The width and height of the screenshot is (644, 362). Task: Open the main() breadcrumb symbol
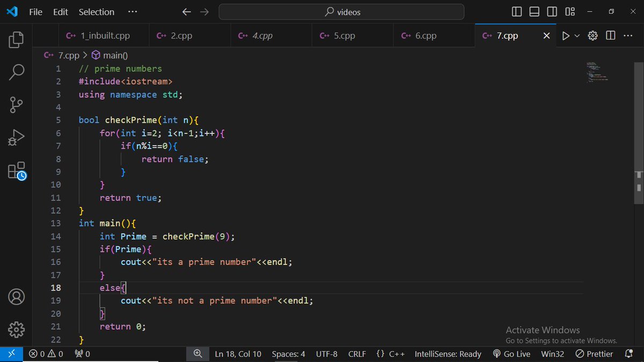pyautogui.click(x=109, y=55)
